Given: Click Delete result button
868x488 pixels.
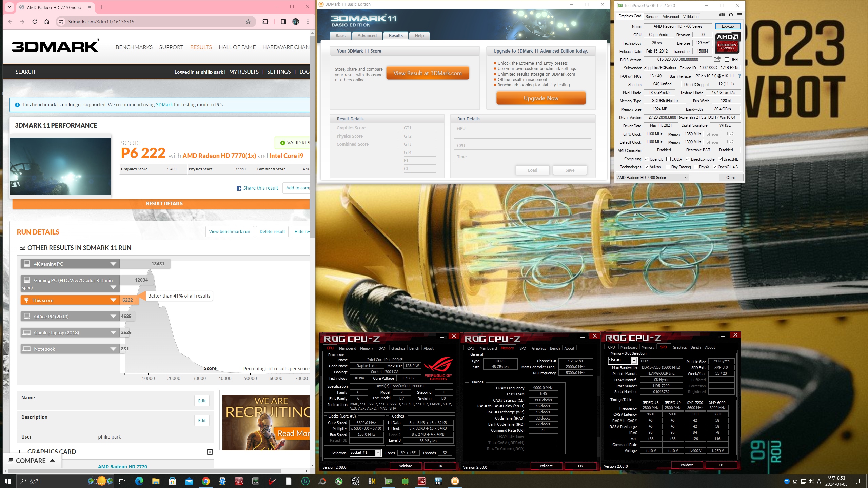Looking at the screenshot, I should [272, 232].
